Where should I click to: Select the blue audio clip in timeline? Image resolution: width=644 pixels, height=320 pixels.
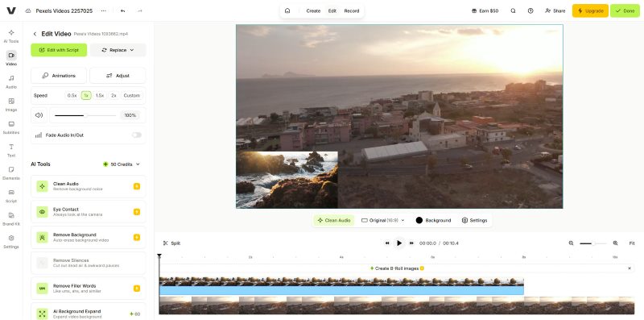point(341,290)
